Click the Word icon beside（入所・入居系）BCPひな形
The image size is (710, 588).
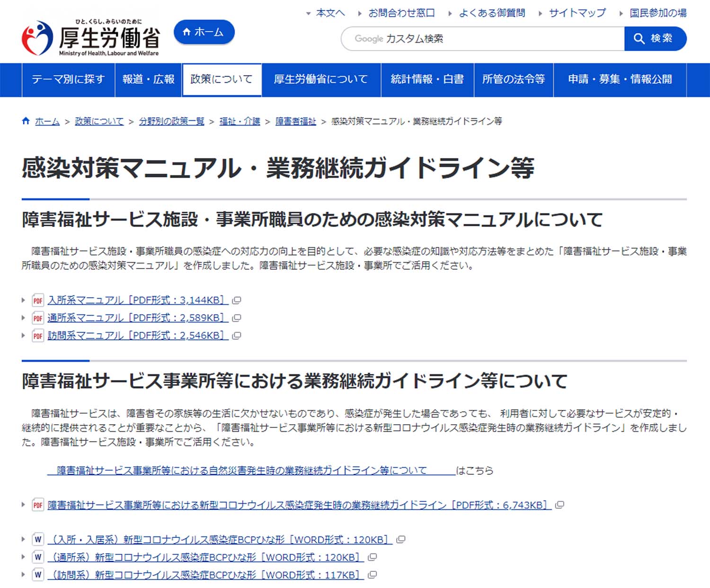pos(38,539)
